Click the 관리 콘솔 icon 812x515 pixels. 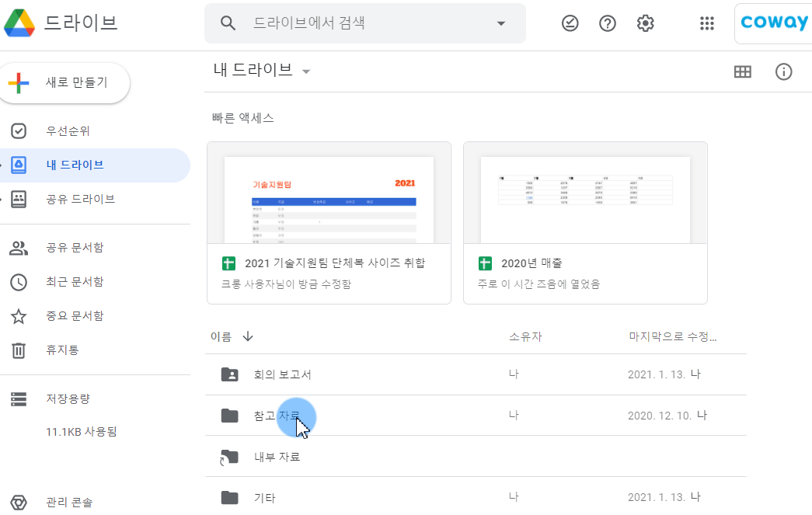[19, 503]
